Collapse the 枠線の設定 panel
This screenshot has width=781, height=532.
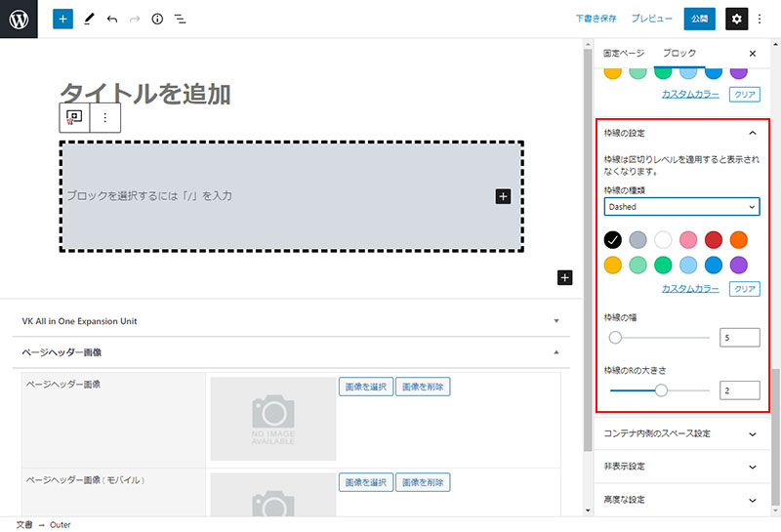752,133
